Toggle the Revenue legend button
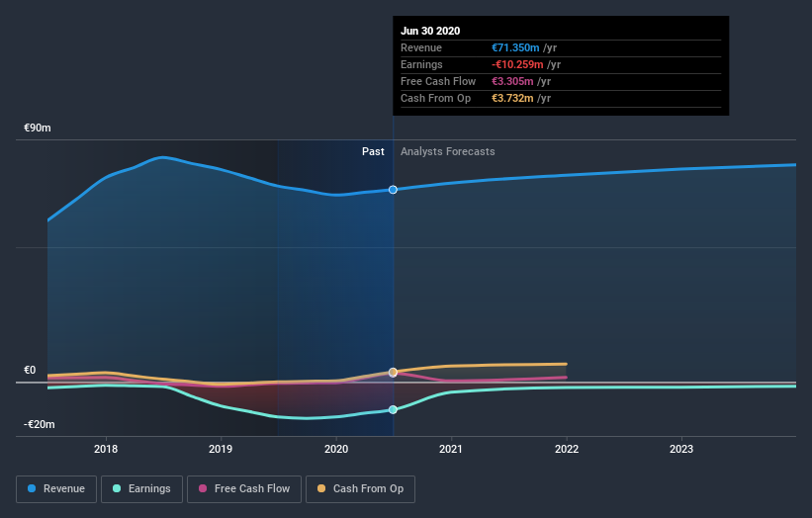812x518 pixels. [x=56, y=489]
